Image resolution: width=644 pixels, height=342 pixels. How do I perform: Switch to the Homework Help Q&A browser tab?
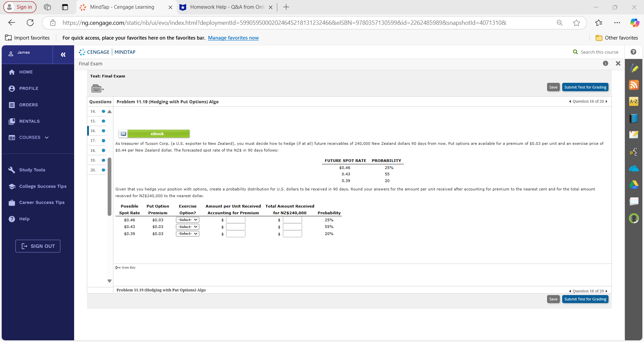coord(225,7)
